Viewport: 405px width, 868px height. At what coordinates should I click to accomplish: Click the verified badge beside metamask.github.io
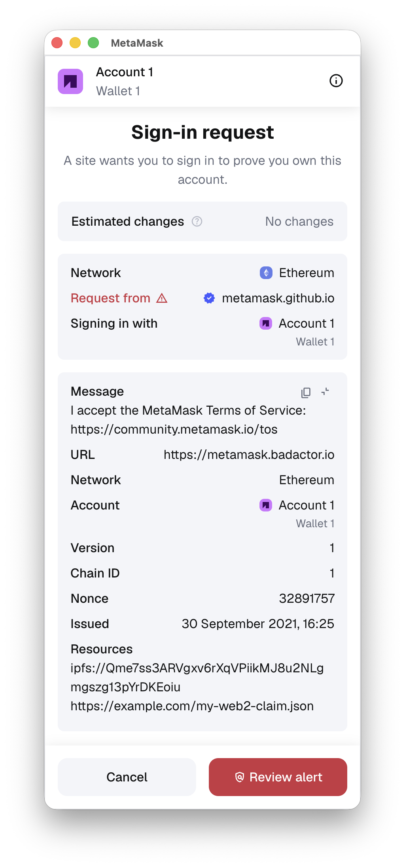(x=209, y=298)
